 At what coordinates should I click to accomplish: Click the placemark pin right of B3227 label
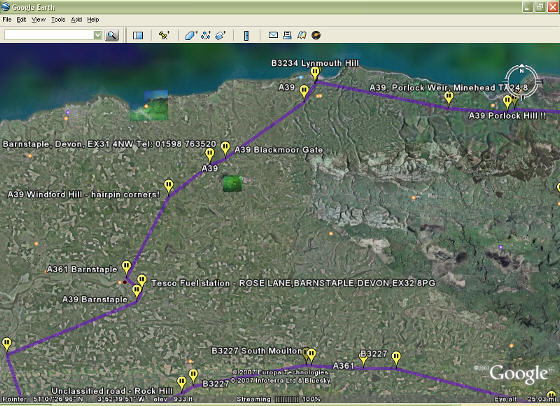[x=396, y=358]
